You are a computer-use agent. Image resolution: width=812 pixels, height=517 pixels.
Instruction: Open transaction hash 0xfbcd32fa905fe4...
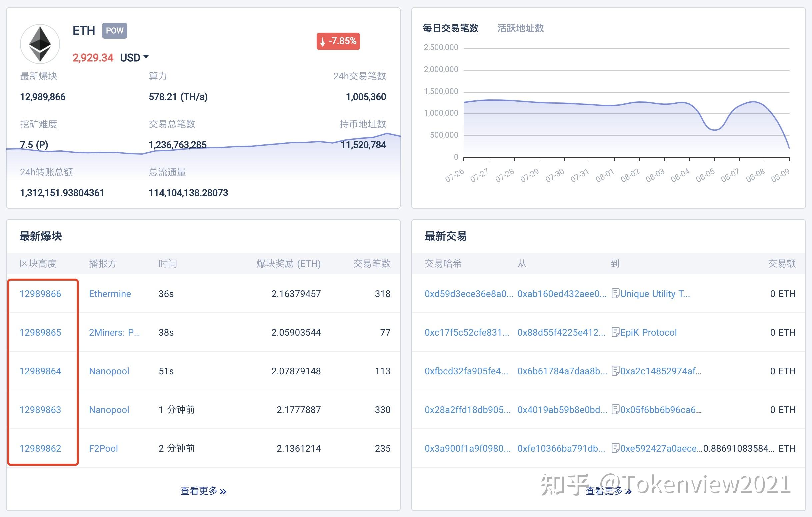pos(466,371)
